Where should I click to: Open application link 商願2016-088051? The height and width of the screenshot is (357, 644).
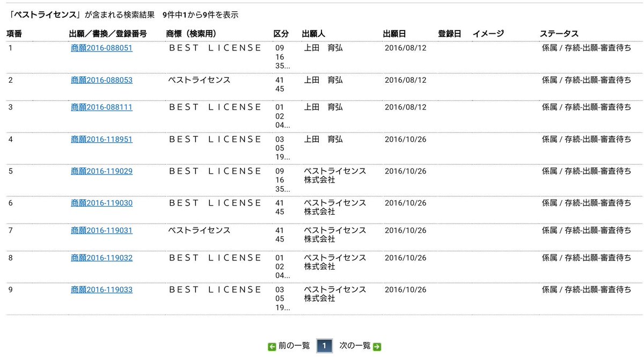click(101, 48)
